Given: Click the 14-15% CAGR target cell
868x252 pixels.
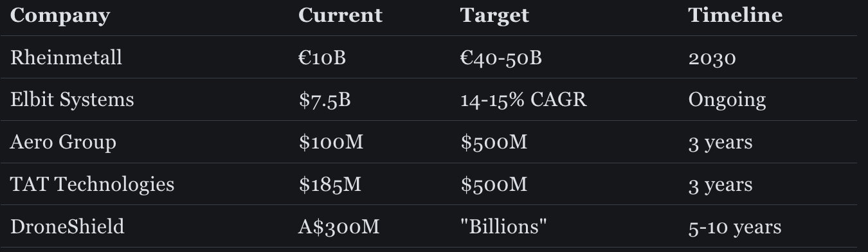Looking at the screenshot, I should pos(523,100).
